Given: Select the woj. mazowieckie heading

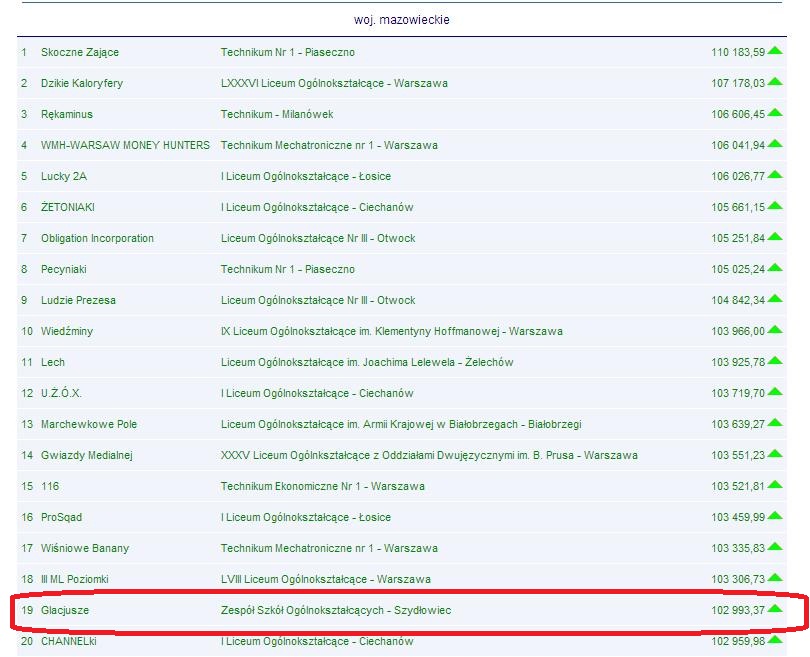Looking at the screenshot, I should pos(401,20).
